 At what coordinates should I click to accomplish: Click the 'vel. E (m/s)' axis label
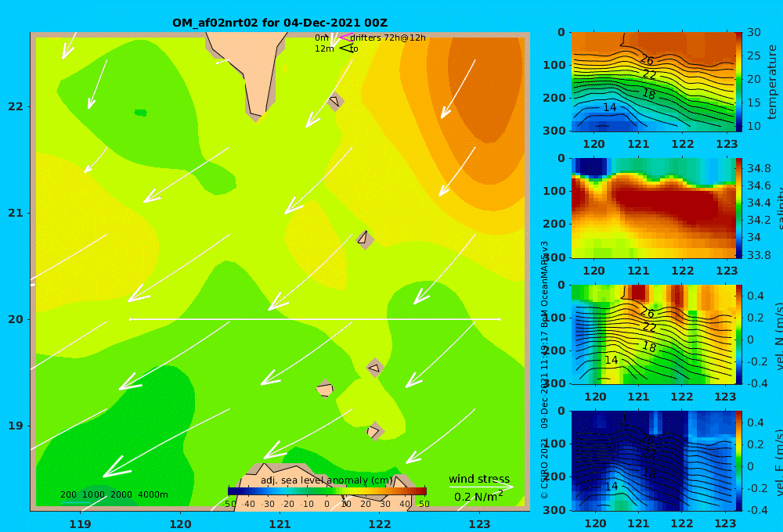[778, 461]
